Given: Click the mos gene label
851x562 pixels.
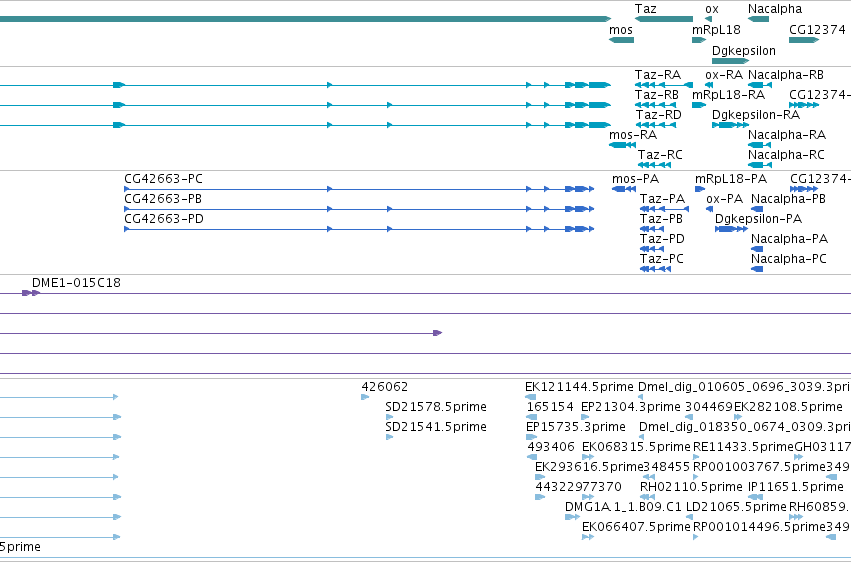Looking at the screenshot, I should click(x=621, y=30).
